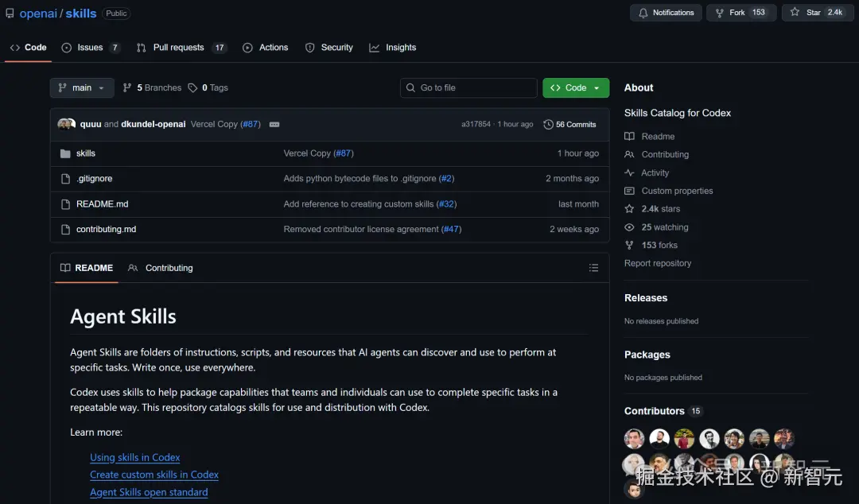This screenshot has height=504, width=859.
Task: Follow the 'Create custom skills in Codex' link
Action: [154, 475]
